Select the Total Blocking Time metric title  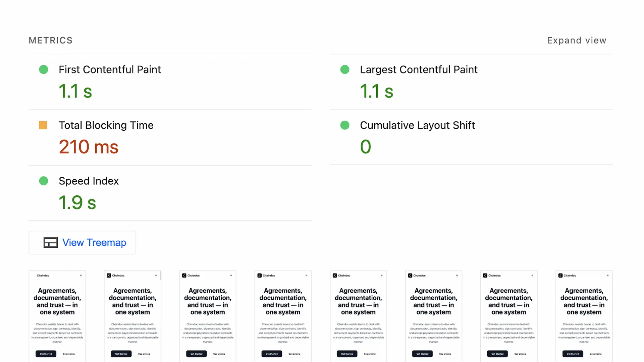106,125
